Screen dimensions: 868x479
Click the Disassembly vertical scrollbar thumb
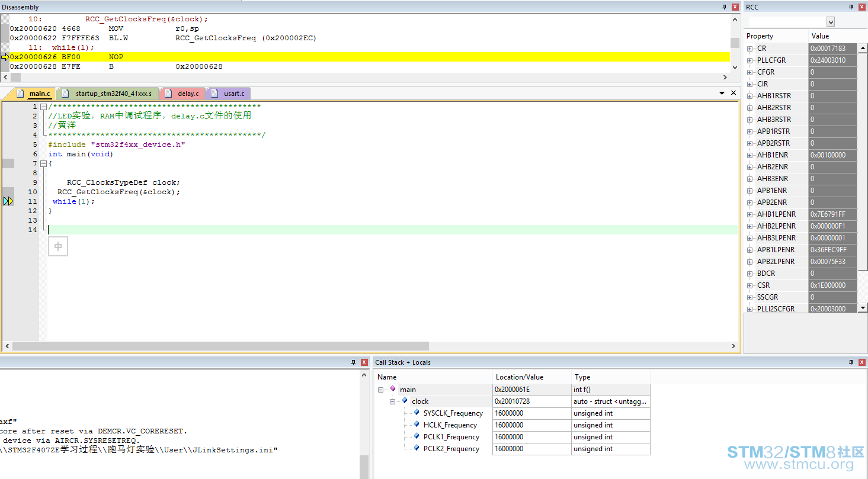[x=735, y=43]
